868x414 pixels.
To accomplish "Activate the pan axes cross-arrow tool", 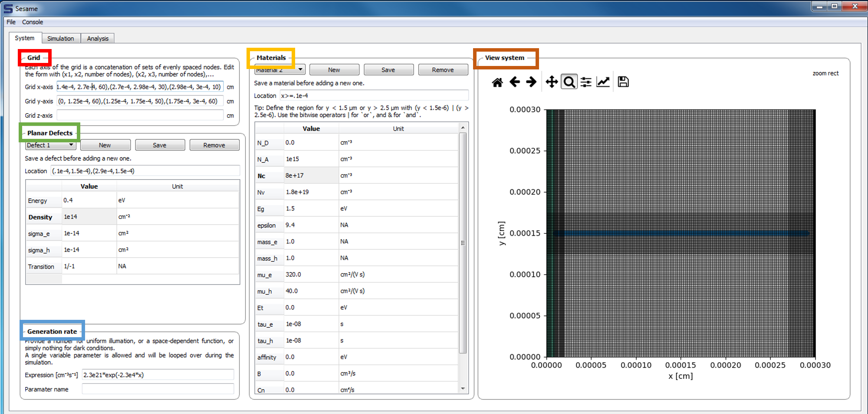I will tap(552, 82).
